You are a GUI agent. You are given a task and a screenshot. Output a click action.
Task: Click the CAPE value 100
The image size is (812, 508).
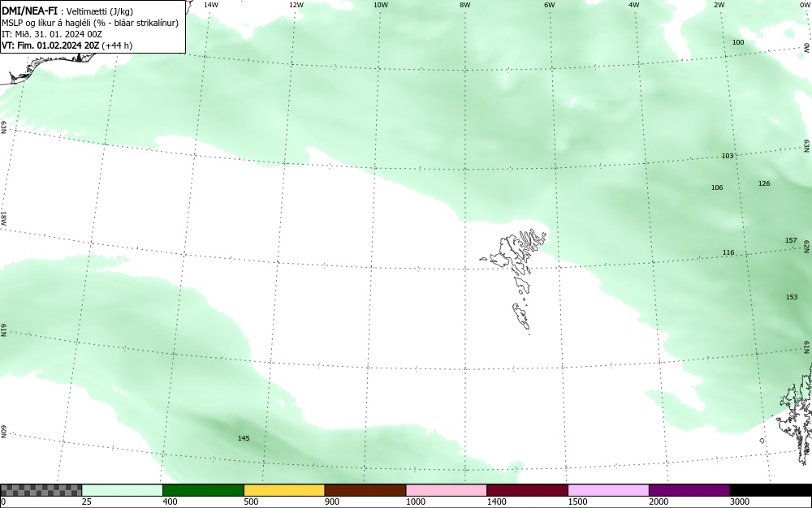pos(738,42)
